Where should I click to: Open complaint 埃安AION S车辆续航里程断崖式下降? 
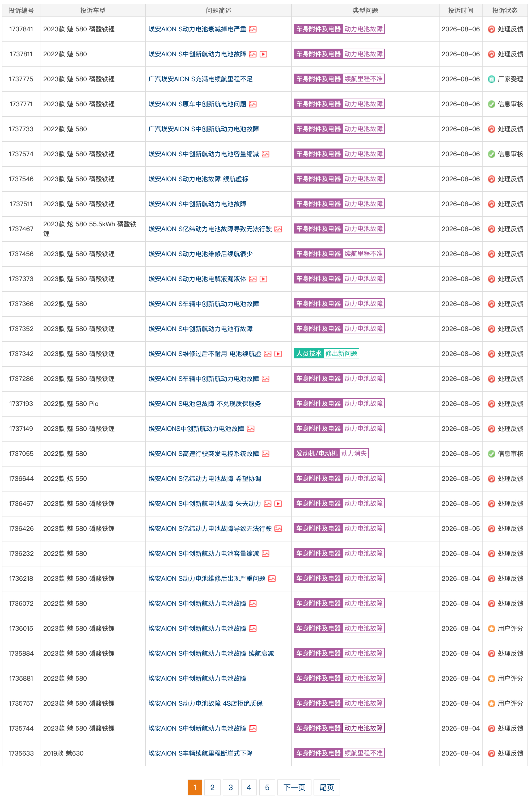201,753
